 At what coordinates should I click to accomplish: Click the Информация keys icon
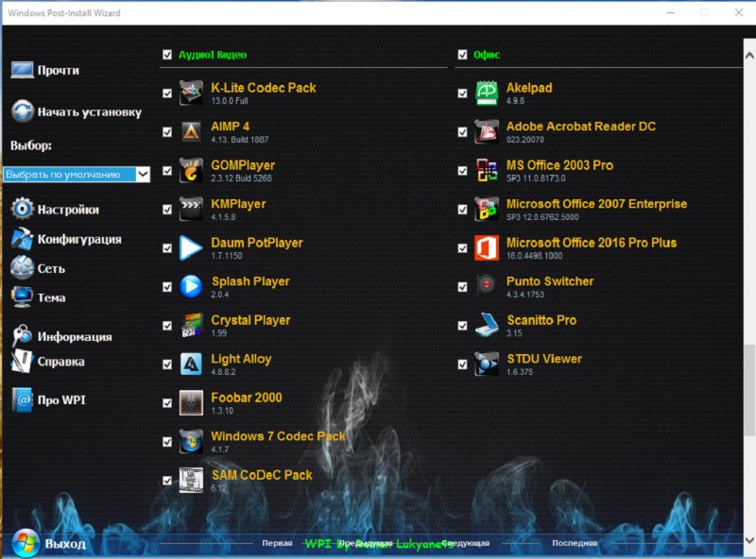(22, 335)
